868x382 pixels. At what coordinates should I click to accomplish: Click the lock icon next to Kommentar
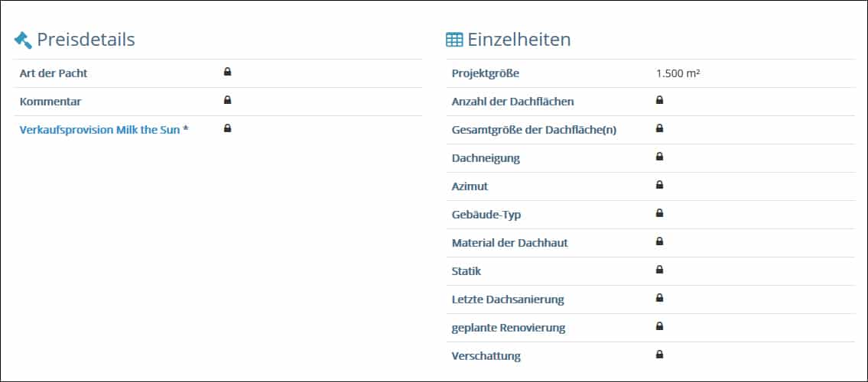point(227,100)
